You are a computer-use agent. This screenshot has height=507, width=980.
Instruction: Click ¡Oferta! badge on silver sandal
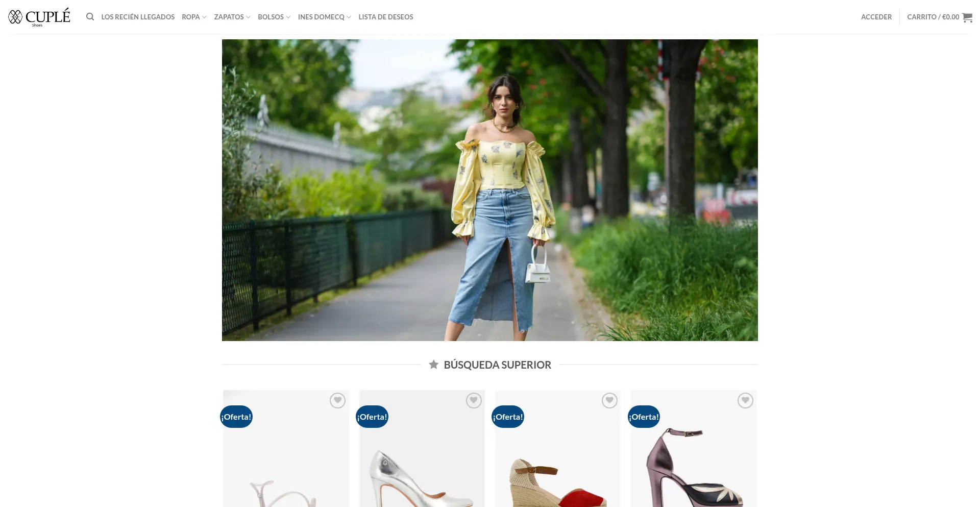pyautogui.click(x=236, y=417)
